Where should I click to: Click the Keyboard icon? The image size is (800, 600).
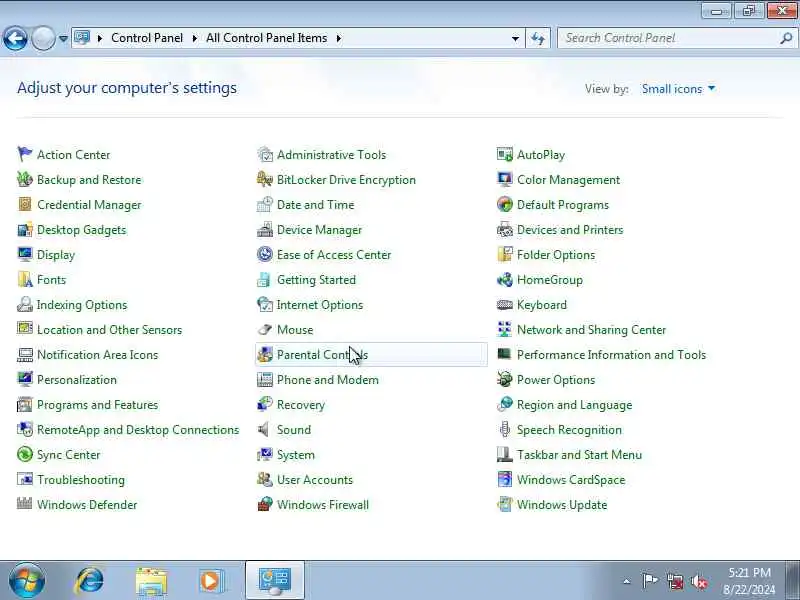[x=505, y=305]
